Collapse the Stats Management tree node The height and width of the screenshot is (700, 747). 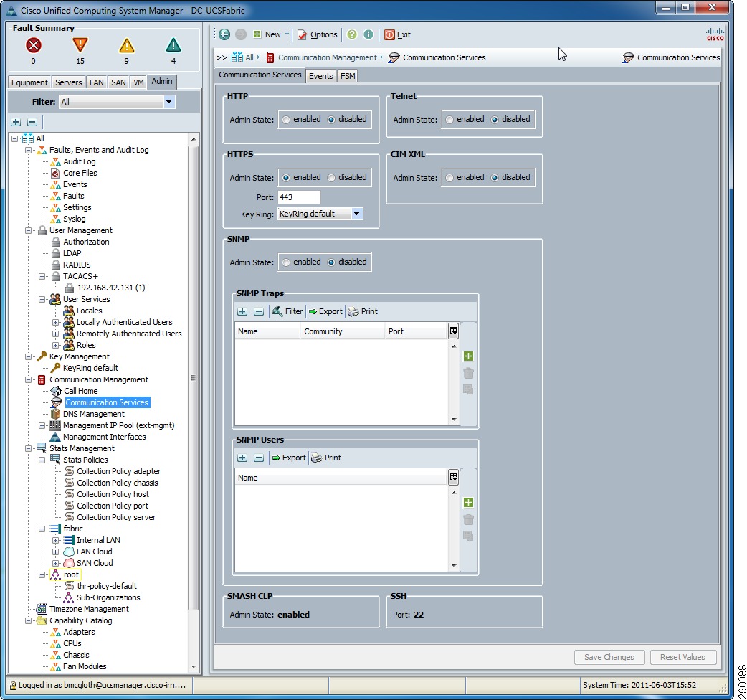tap(29, 448)
